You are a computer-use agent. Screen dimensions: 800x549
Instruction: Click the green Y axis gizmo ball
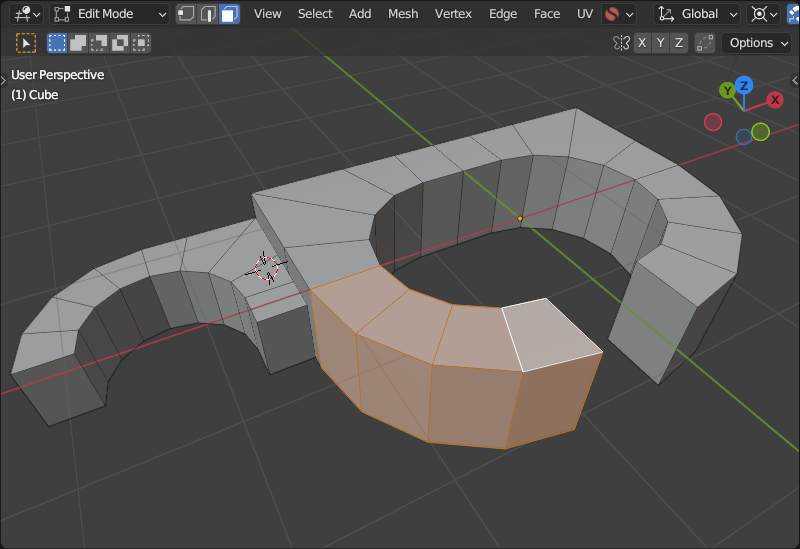click(x=728, y=91)
